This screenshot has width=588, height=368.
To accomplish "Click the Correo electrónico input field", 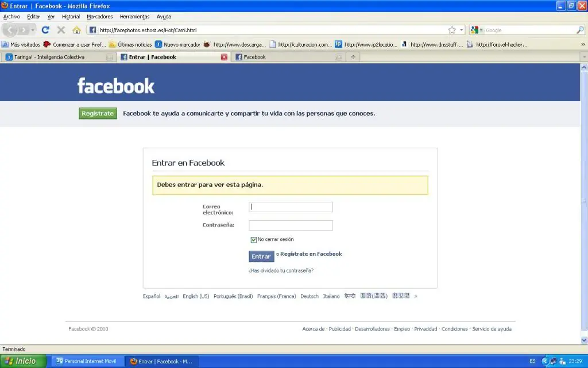I will point(291,207).
